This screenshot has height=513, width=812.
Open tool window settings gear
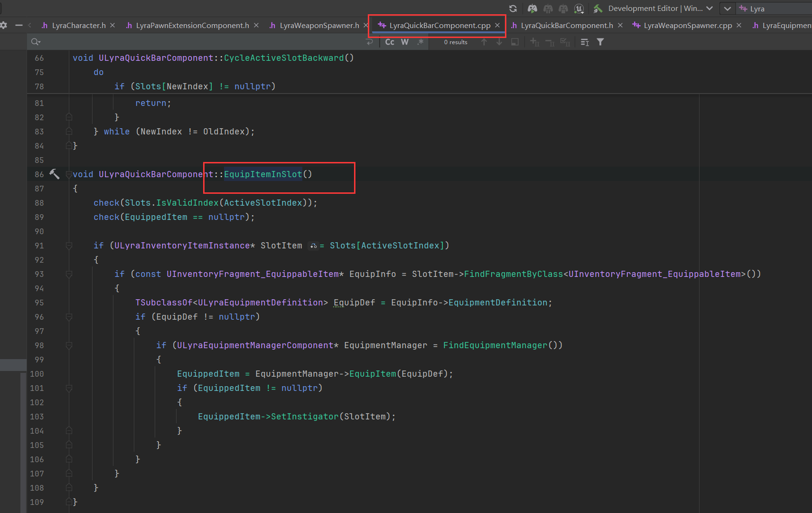[x=4, y=25]
